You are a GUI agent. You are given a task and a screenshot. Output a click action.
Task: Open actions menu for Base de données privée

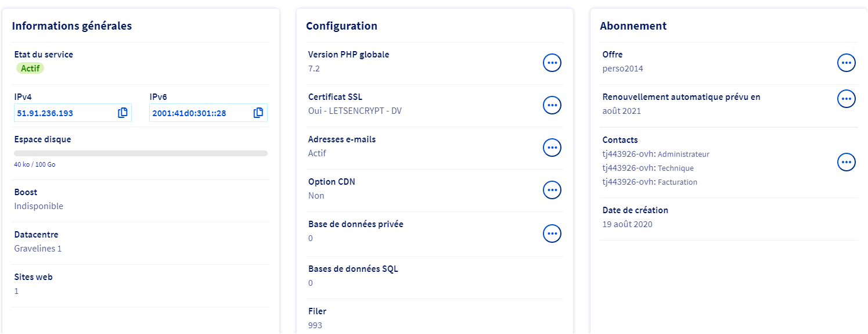click(552, 234)
